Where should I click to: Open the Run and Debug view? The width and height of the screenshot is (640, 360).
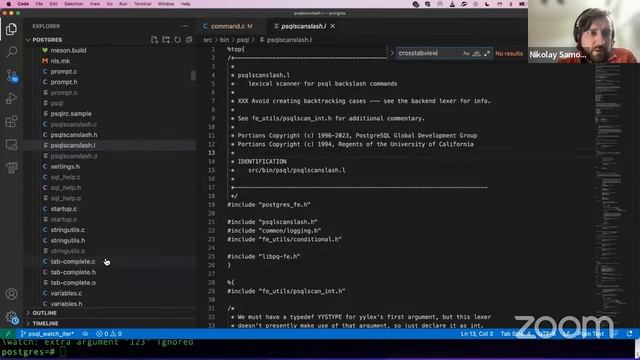coord(11,98)
